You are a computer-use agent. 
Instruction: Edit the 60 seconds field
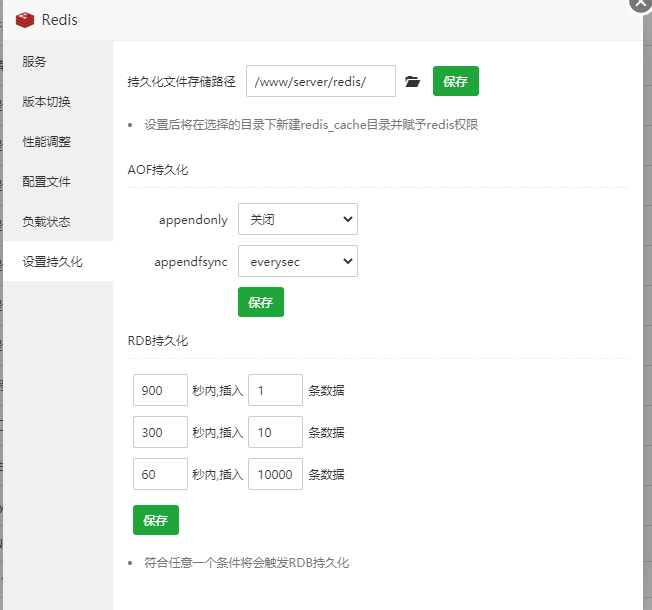point(160,474)
